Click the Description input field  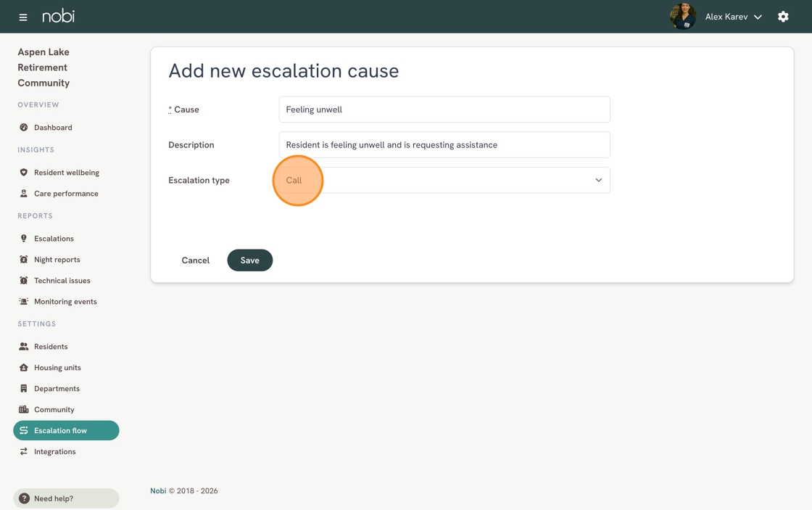click(x=444, y=144)
